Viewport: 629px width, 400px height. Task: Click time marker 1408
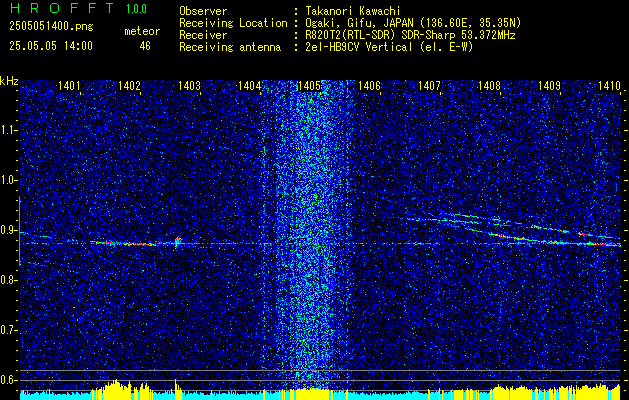[489, 85]
